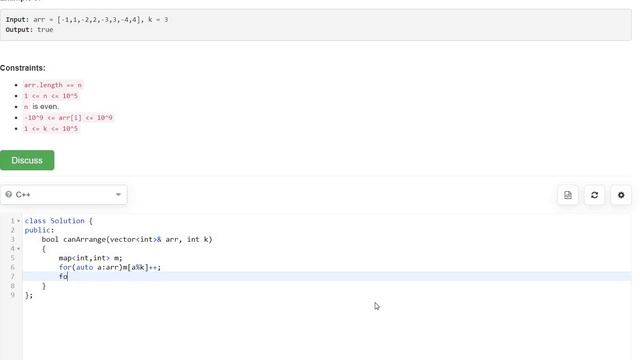Reset code with the refresh icon
640x360 pixels.
594,195
